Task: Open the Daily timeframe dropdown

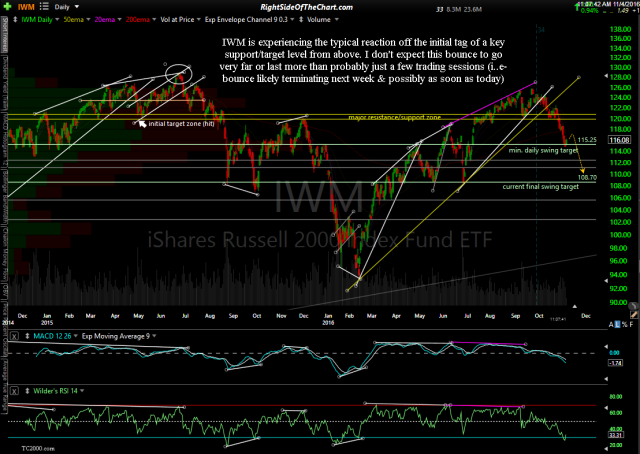Action: (x=76, y=7)
